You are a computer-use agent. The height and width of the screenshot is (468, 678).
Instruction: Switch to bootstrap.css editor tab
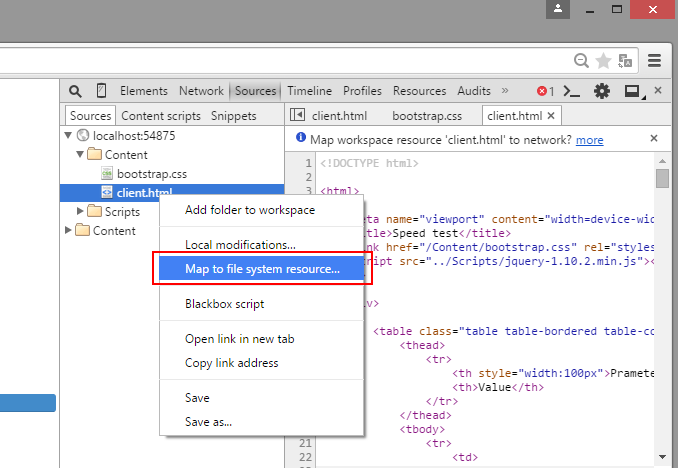(427, 116)
